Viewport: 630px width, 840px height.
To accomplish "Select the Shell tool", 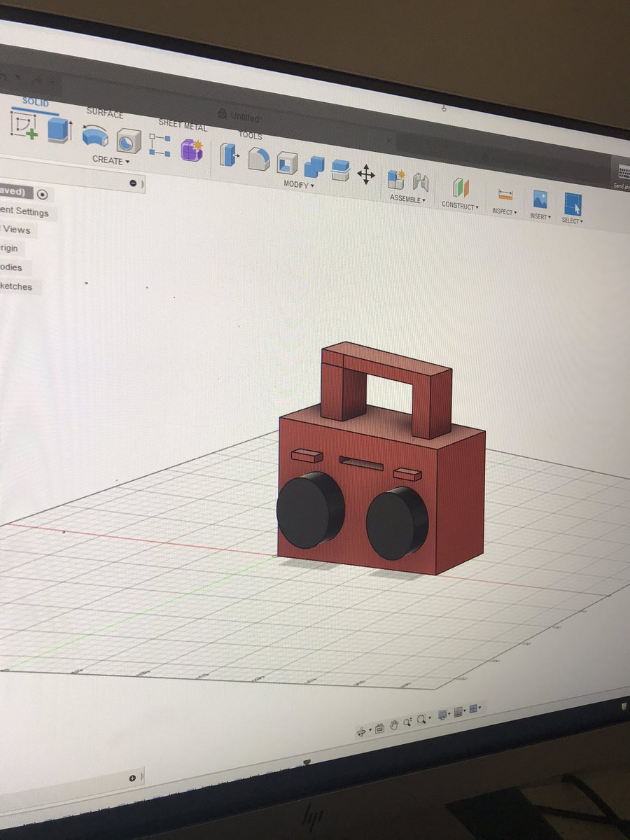I will tap(287, 162).
